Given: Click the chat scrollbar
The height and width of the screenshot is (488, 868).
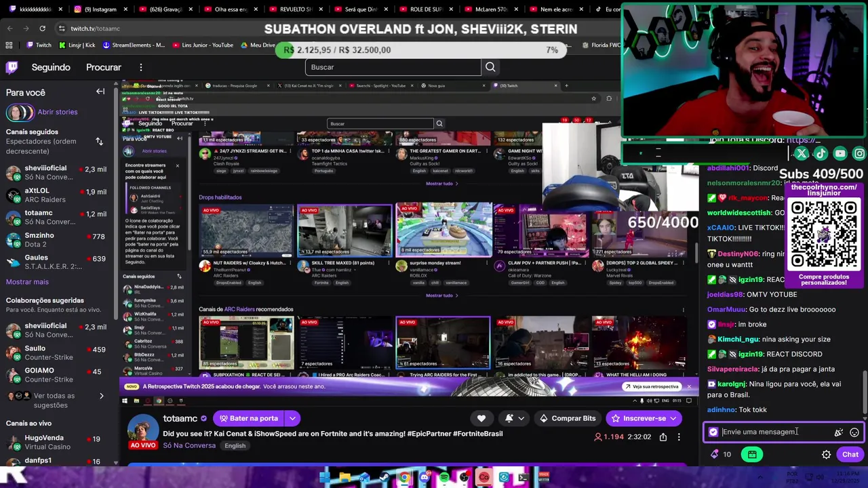Looking at the screenshot, I should [865, 391].
